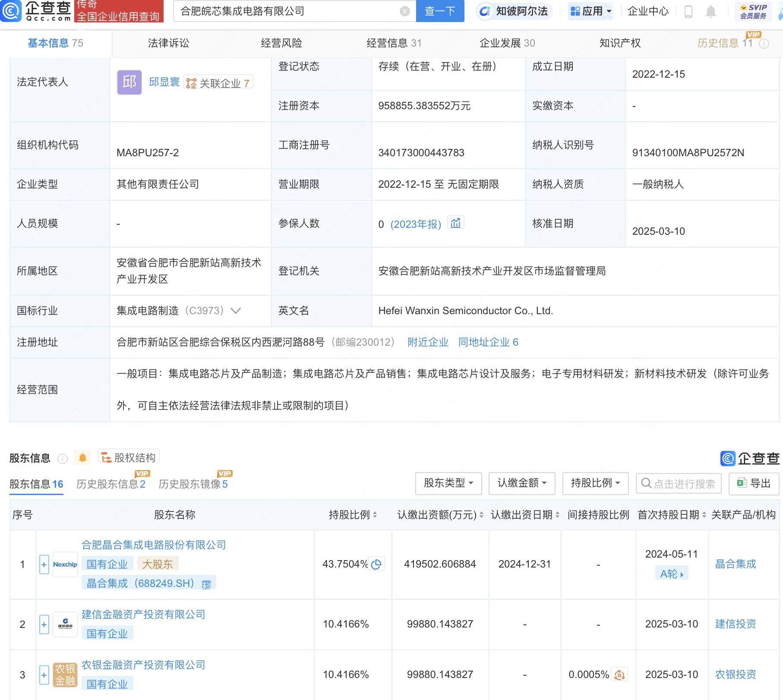
Task: Open 企业中心 link
Action: tap(648, 11)
